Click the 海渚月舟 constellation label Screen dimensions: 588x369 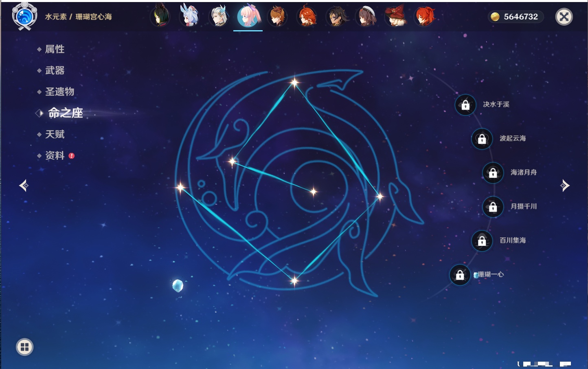524,172
